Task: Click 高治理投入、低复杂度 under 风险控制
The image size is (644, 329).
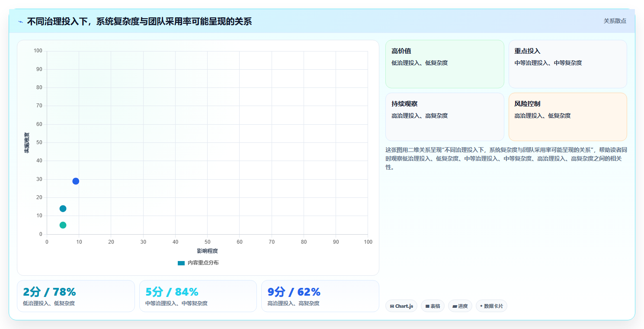Action: 543,116
